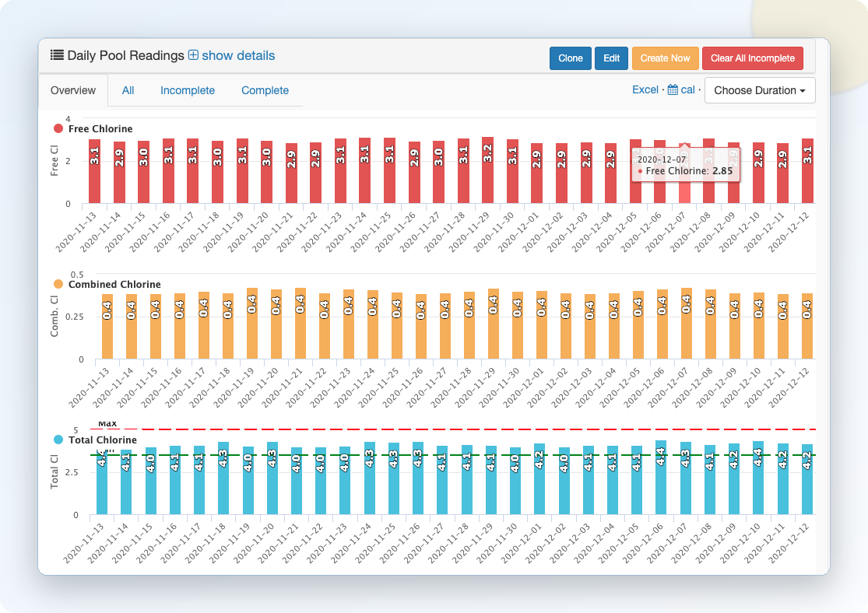Click the Total Chlorine legend label
The width and height of the screenshot is (868, 613).
(103, 440)
